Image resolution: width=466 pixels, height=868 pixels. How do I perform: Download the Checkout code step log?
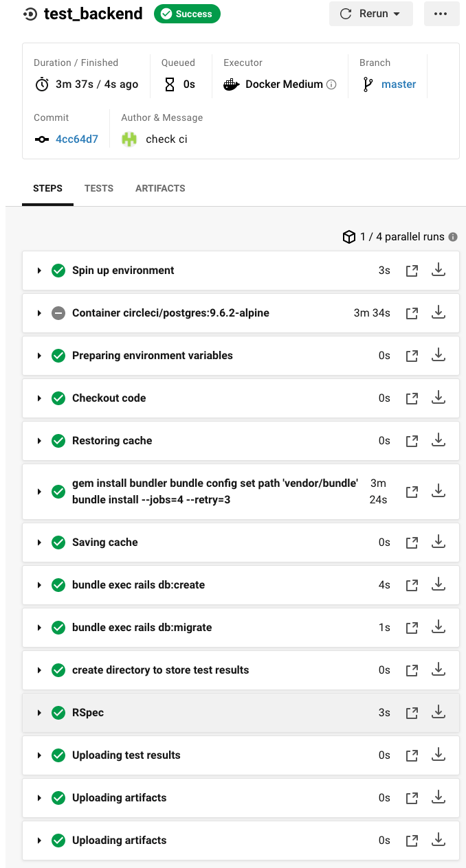coord(439,398)
